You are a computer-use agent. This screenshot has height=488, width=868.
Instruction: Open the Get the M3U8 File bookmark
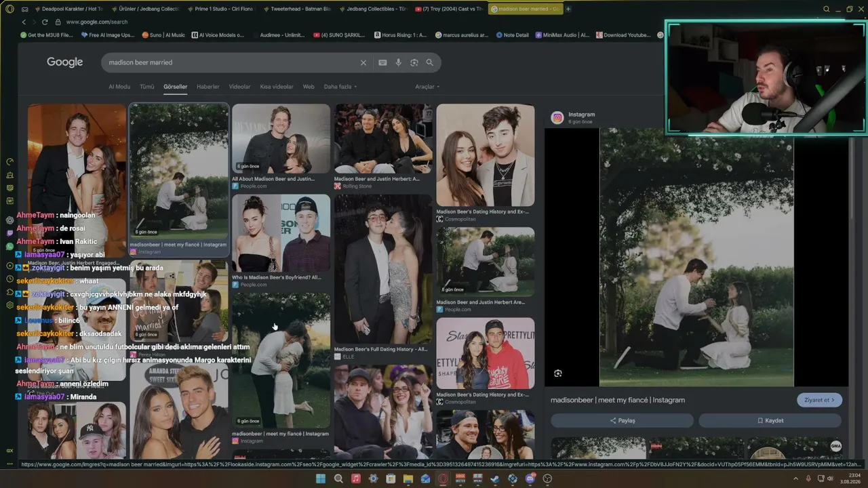tap(47, 35)
